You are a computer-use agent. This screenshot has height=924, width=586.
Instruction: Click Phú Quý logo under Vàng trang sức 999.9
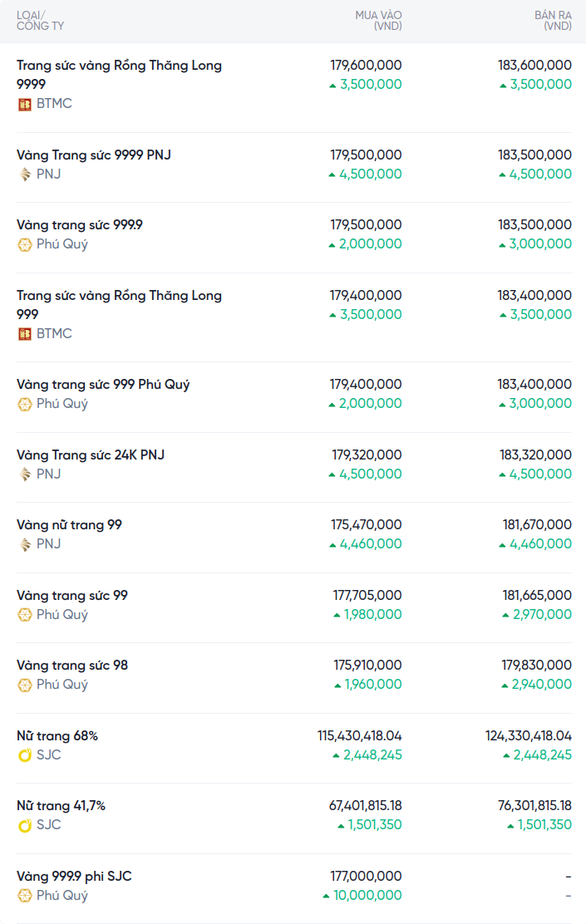[25, 244]
